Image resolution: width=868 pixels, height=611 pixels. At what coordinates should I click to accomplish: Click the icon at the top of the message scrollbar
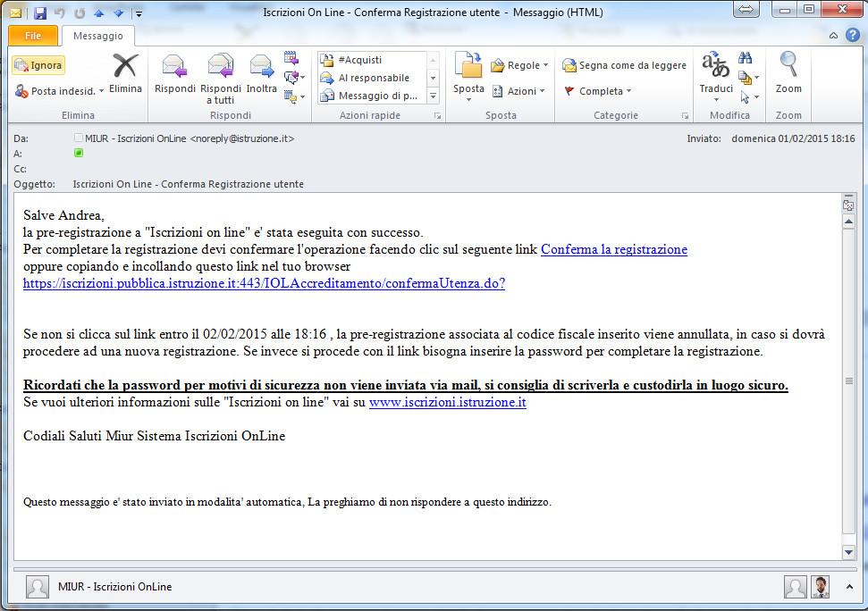tap(848, 205)
